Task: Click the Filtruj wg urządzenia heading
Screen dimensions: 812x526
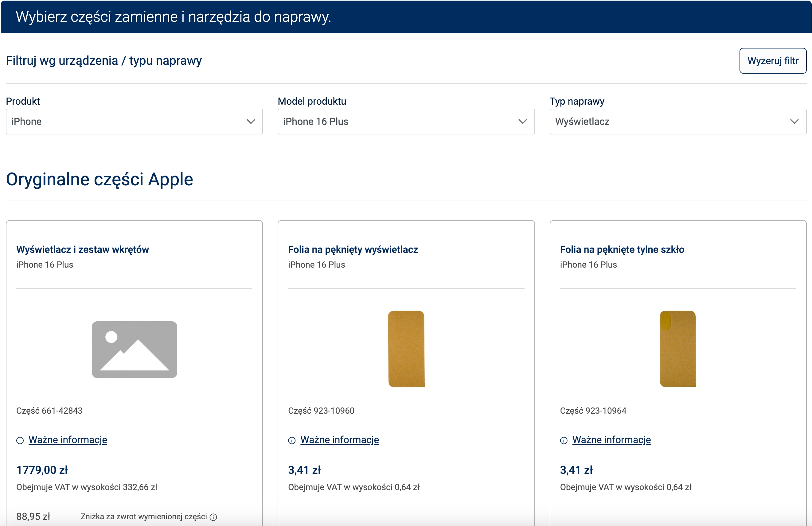Action: coord(104,61)
